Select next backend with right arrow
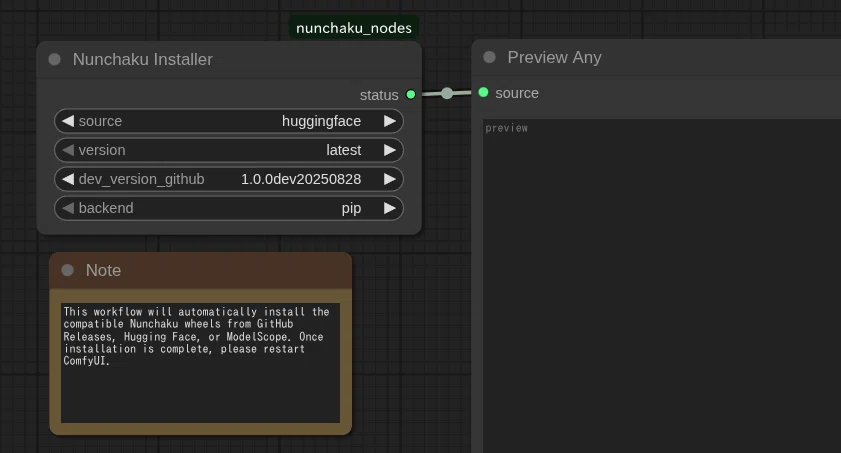The width and height of the screenshot is (841, 453). tap(390, 208)
